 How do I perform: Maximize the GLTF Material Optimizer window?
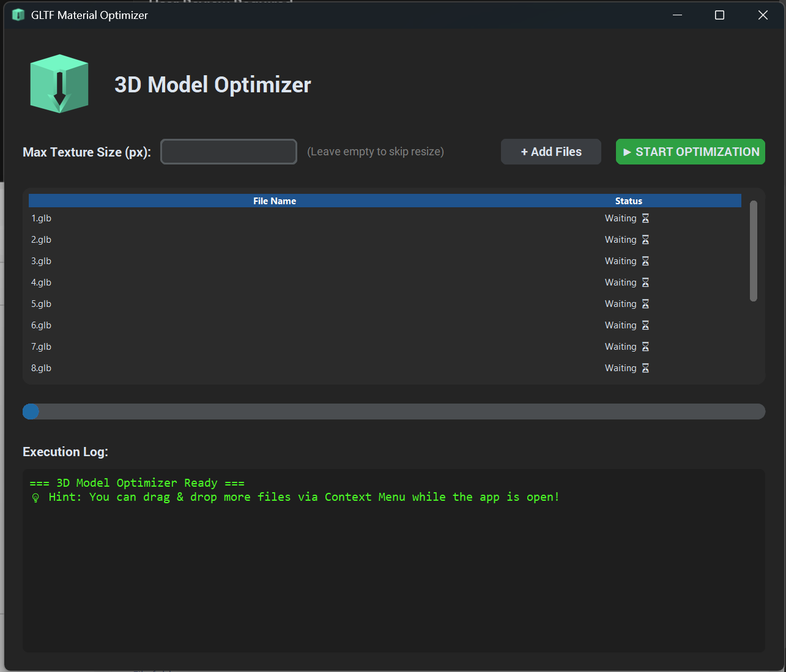click(x=720, y=15)
